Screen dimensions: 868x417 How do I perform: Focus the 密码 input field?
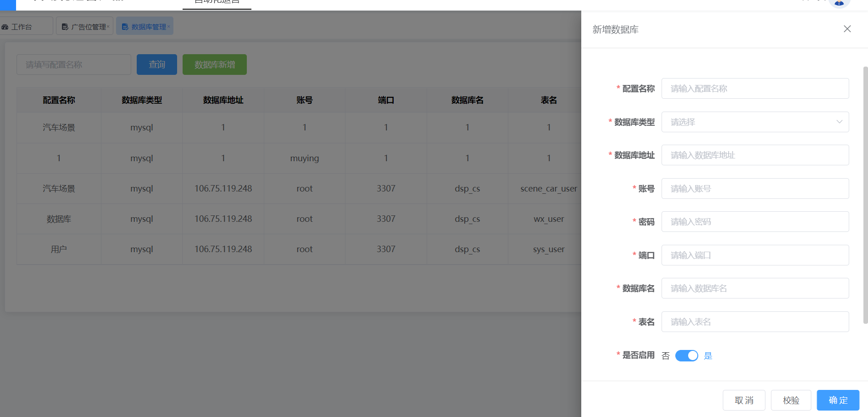coord(755,221)
